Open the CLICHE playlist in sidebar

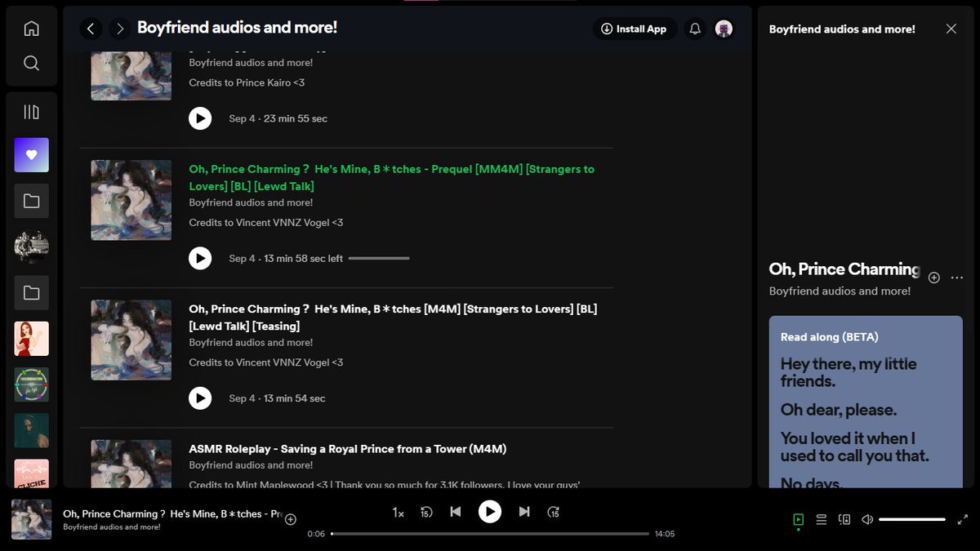point(31,474)
